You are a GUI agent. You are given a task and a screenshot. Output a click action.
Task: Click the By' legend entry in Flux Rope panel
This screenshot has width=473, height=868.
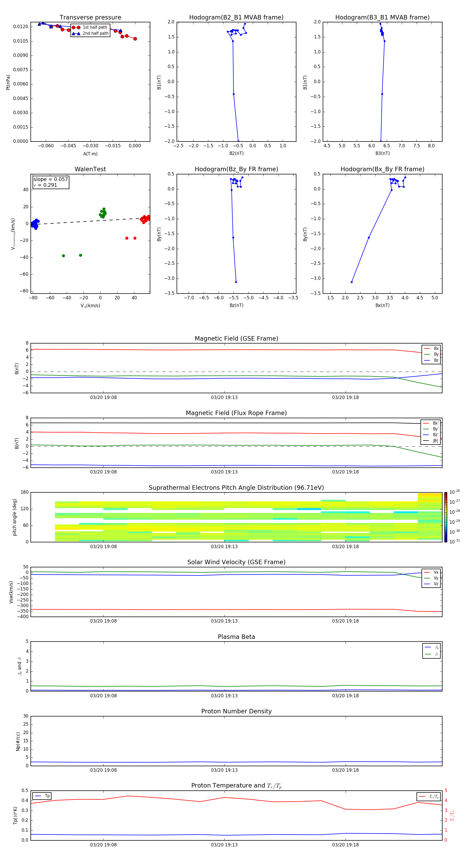click(431, 429)
